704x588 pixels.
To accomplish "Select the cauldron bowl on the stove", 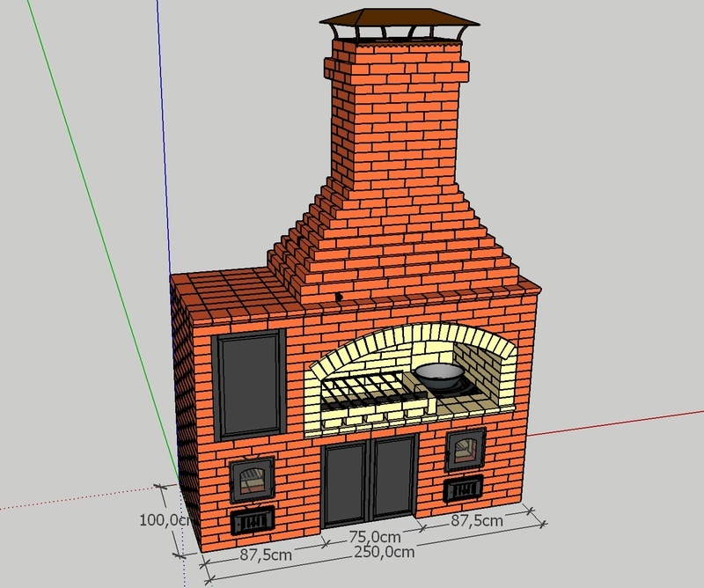I will point(438,376).
